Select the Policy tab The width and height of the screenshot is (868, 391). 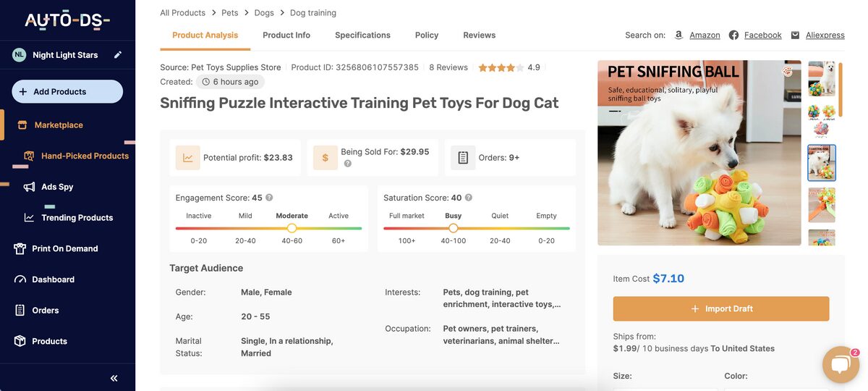(427, 35)
